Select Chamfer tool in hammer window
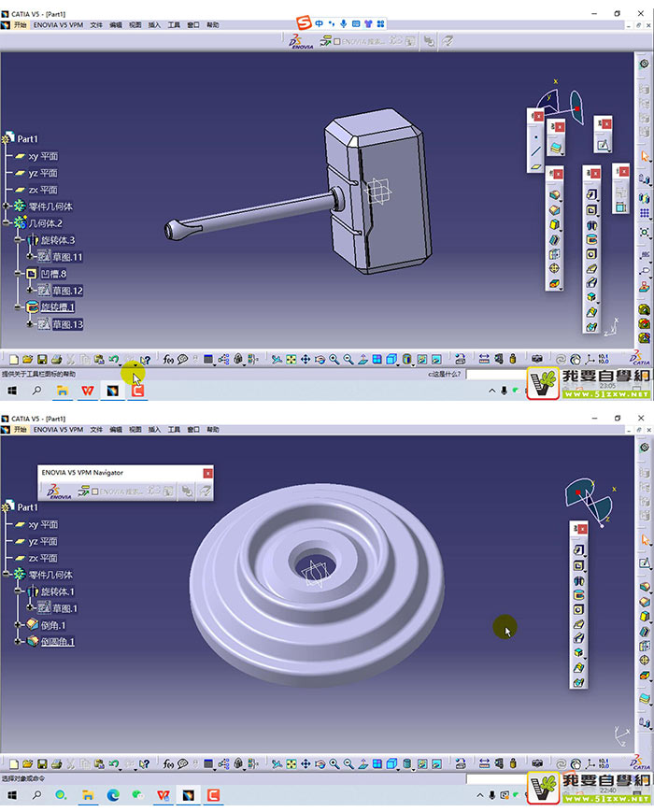This screenshot has height=812, width=654. (555, 210)
